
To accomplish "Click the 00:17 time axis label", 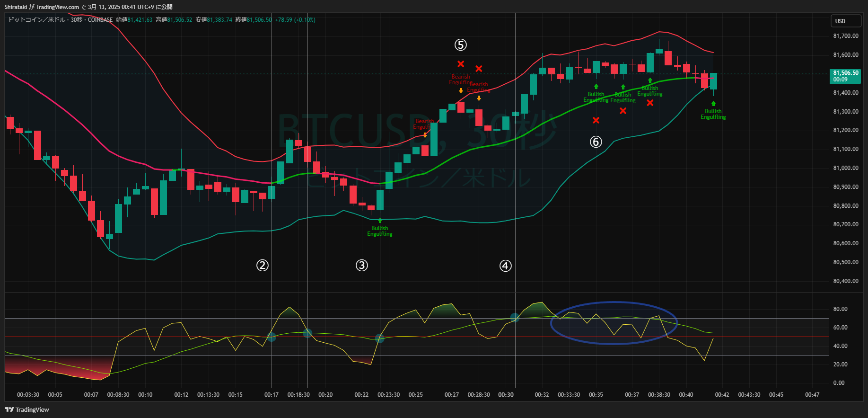I will pos(272,395).
